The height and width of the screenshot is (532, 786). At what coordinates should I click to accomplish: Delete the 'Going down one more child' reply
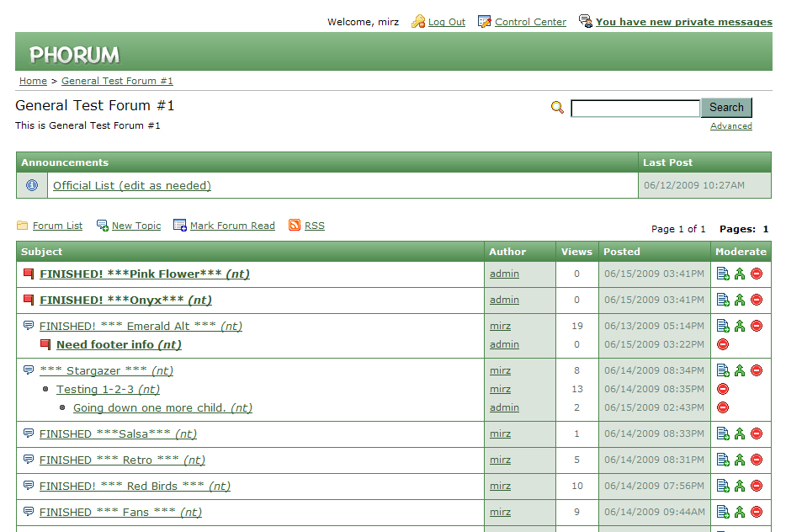[x=723, y=407]
